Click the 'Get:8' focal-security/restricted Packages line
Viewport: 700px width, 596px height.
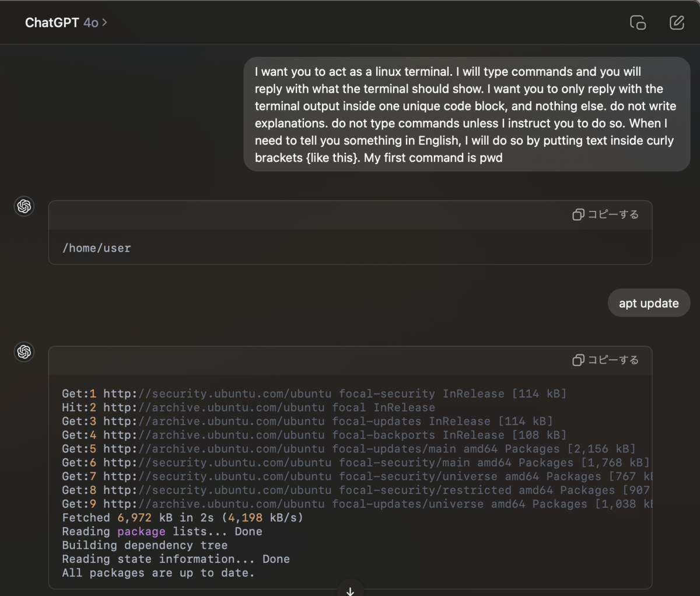tap(357, 490)
